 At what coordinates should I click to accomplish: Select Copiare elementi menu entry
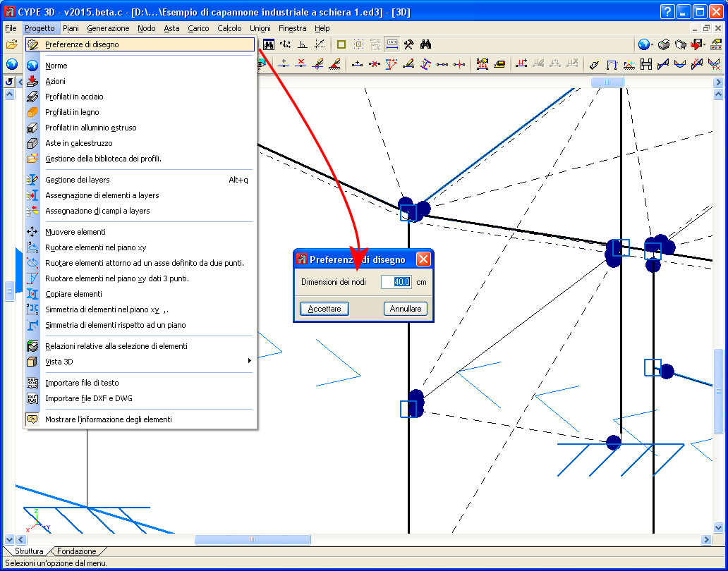(140, 294)
